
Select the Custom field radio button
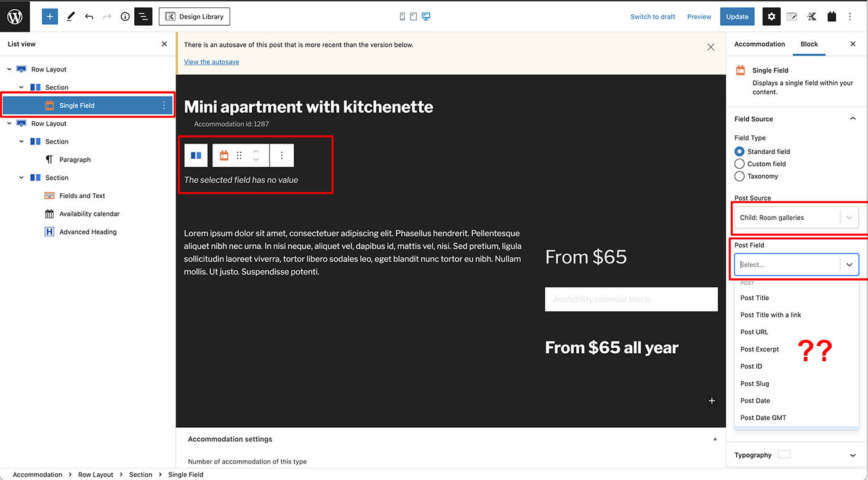739,164
